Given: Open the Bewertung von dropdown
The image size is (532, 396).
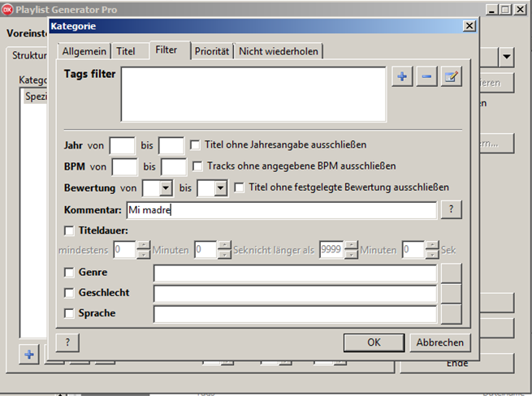Looking at the screenshot, I should [x=166, y=188].
